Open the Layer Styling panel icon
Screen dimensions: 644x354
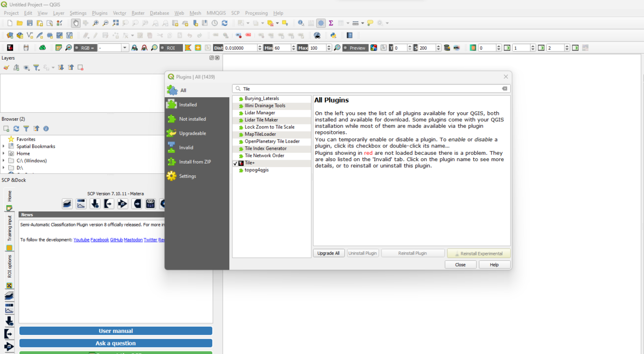pyautogui.click(x=6, y=68)
